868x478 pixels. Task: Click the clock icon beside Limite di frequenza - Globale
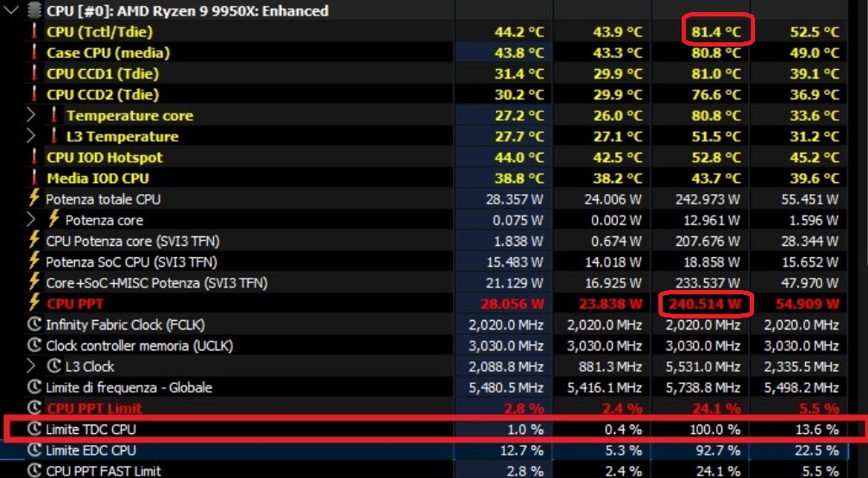(x=35, y=387)
